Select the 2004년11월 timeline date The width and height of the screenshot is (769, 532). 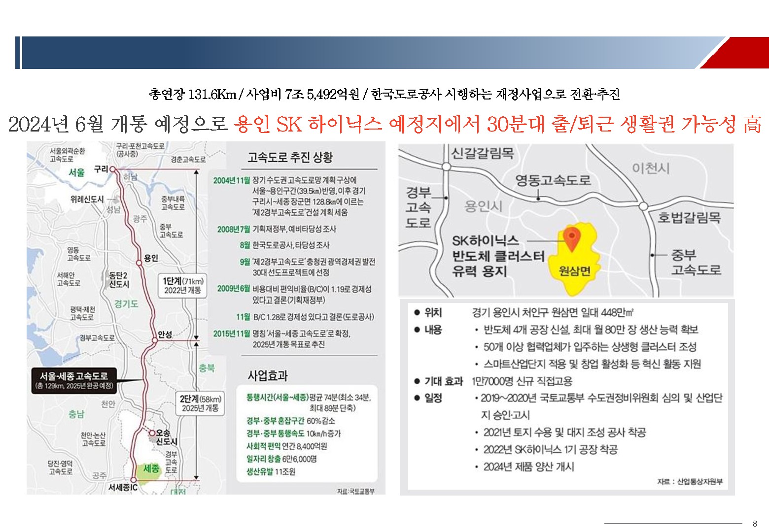pos(232,180)
